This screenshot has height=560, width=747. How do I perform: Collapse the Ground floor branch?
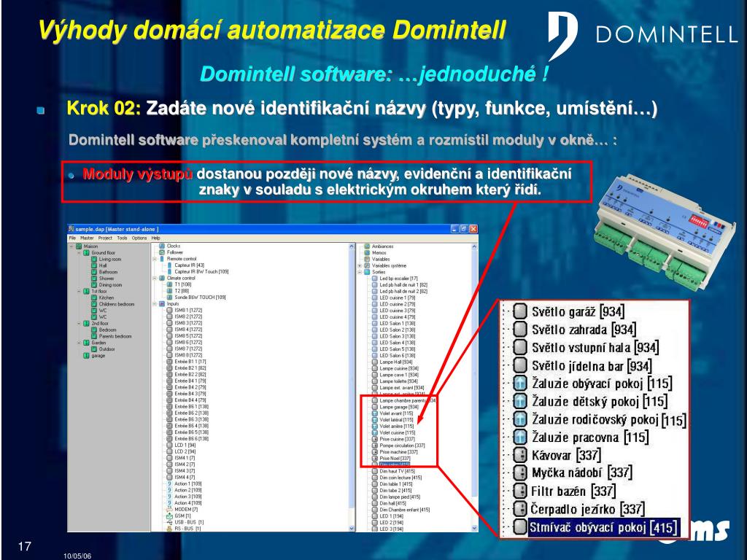click(79, 253)
